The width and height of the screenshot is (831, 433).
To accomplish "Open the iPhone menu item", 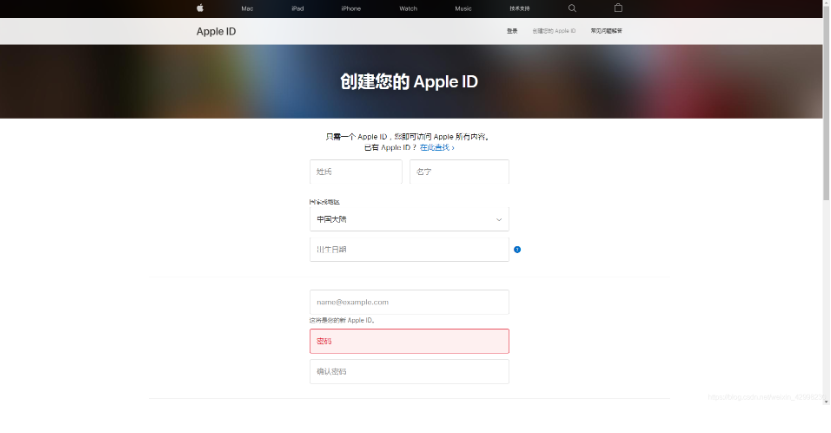I will click(x=351, y=8).
